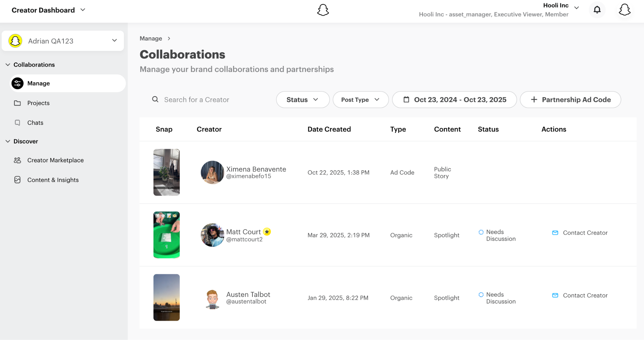Click the date Oct 22, 2025, 1:38 PM
This screenshot has width=644, height=340.
pyautogui.click(x=338, y=172)
